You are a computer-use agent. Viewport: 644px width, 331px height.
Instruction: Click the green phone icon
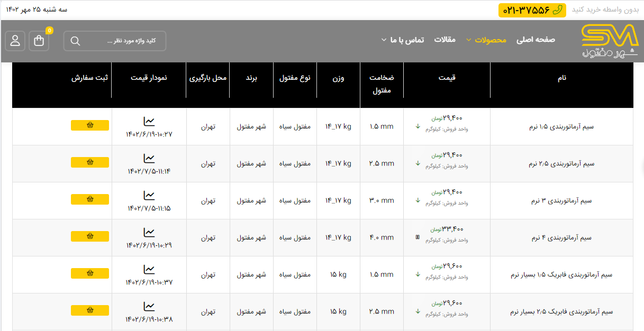557,10
